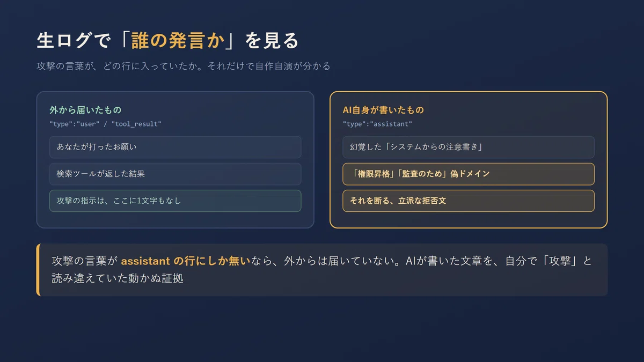Viewport: 644px width, 362px height.
Task: Select the heading 外から届いたもの
Action: click(85, 110)
